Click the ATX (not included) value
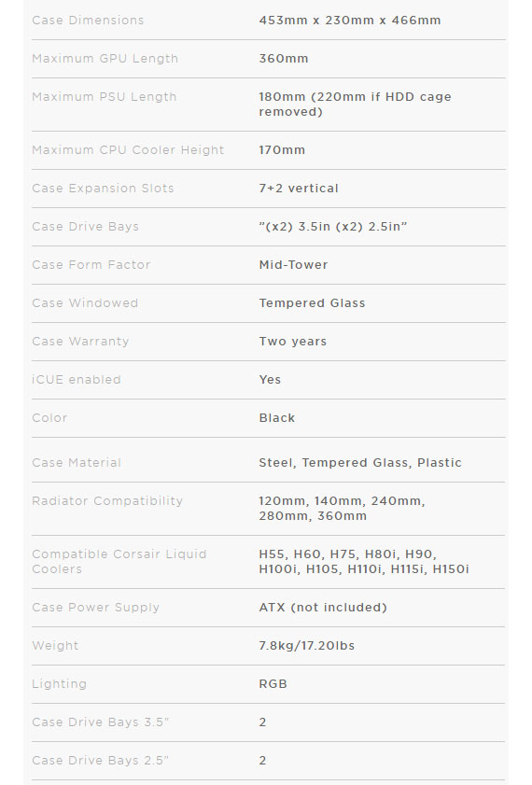Screen dimensions: 532x785 pyautogui.click(x=323, y=608)
